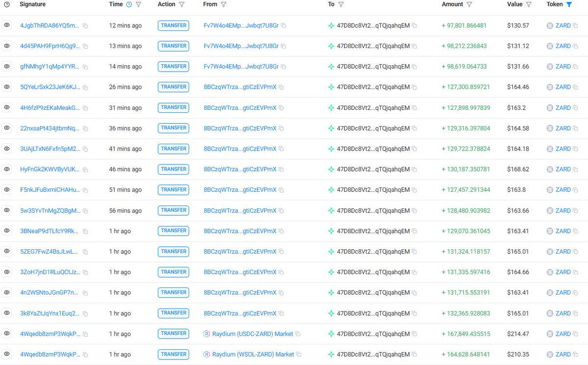Click the eye icon for signature 22nxsaPt434jtbmNq

(7, 128)
